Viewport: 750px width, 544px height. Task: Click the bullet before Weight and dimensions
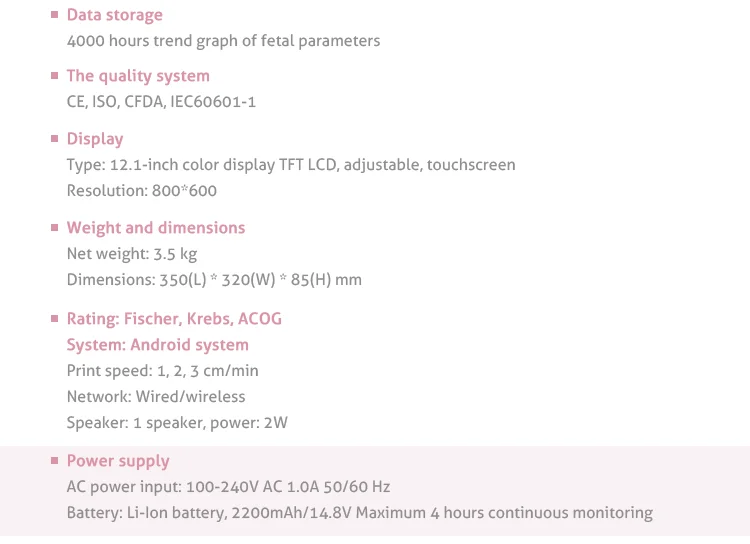coord(54,228)
